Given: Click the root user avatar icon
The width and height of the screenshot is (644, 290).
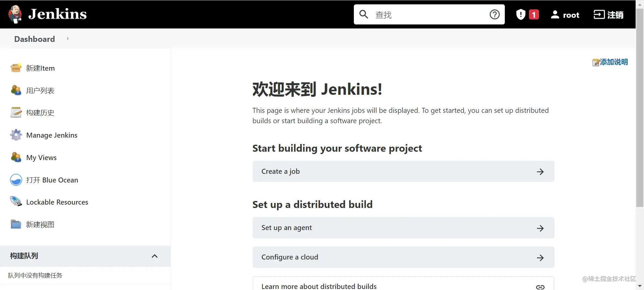Looking at the screenshot, I should (x=555, y=14).
